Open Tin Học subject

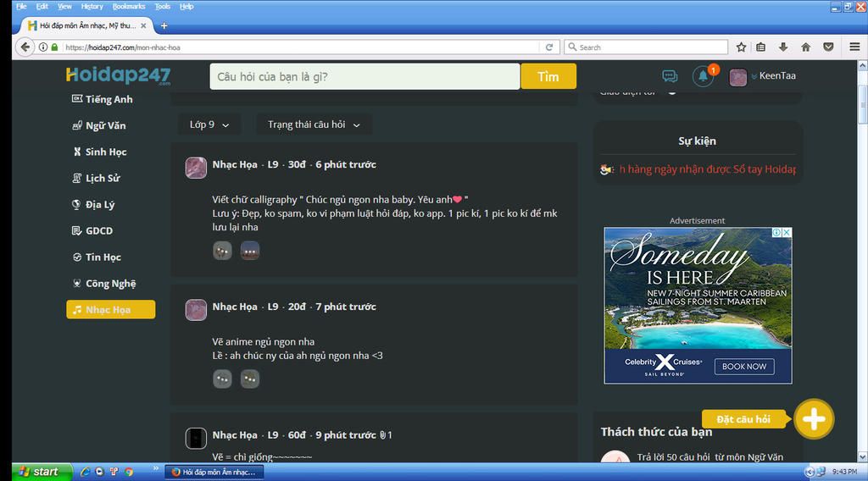[x=97, y=257]
